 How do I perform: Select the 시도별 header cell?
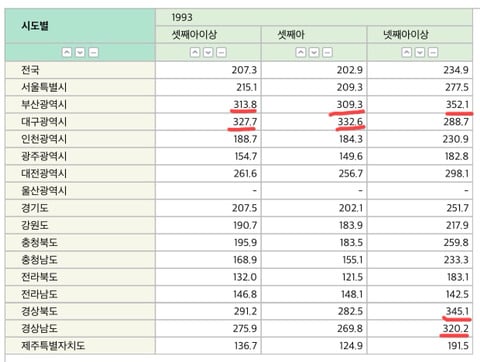[80, 26]
